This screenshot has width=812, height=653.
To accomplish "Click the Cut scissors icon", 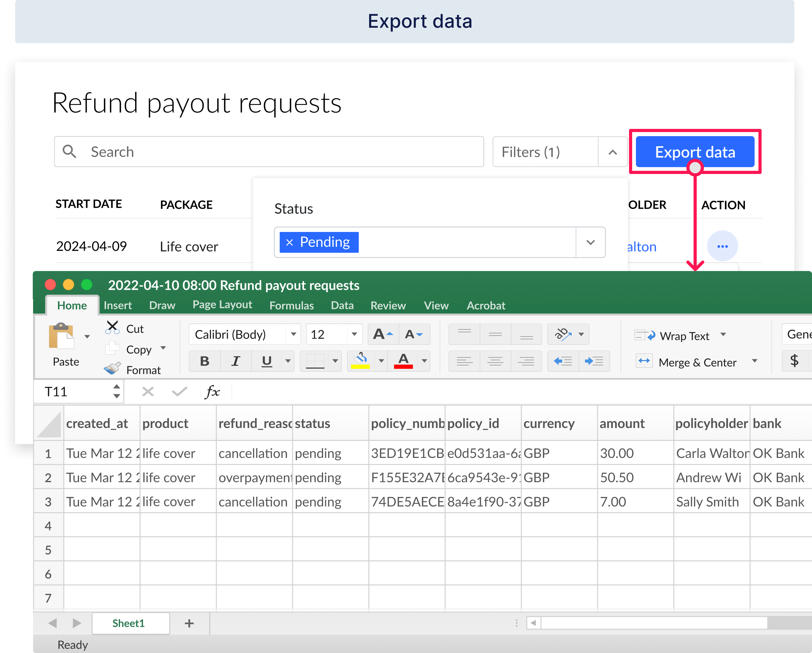I will tap(112, 327).
